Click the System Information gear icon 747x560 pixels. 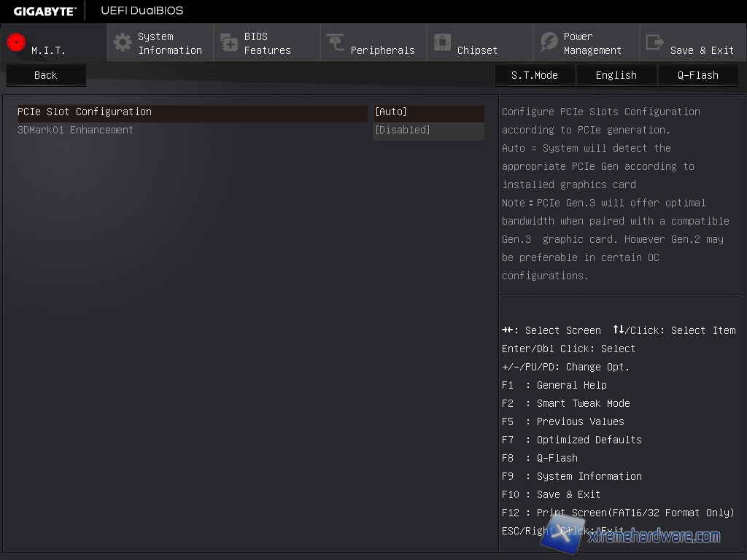123,42
